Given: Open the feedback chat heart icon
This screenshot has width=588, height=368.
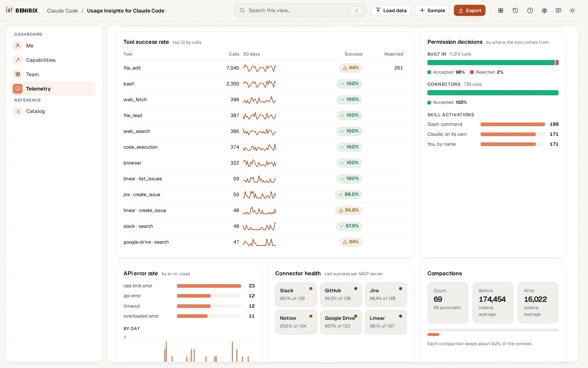Looking at the screenshot, I should (558, 10).
